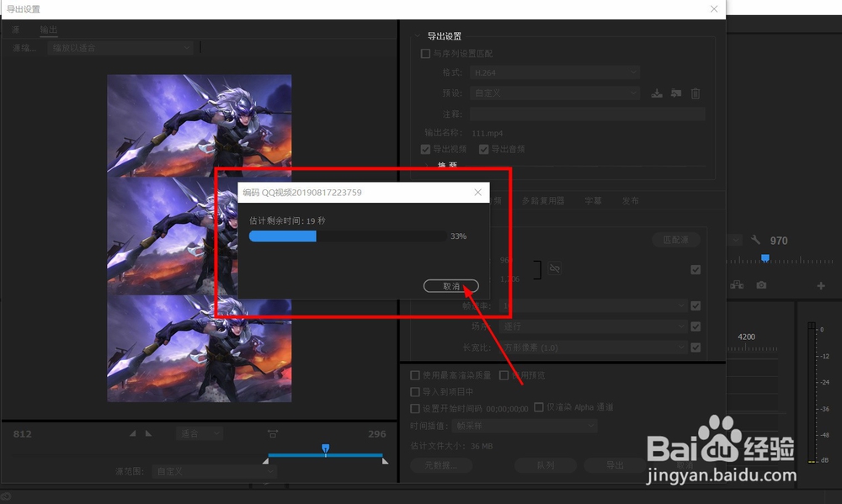Open the 长宽比 方形像素 dropdown

[594, 347]
